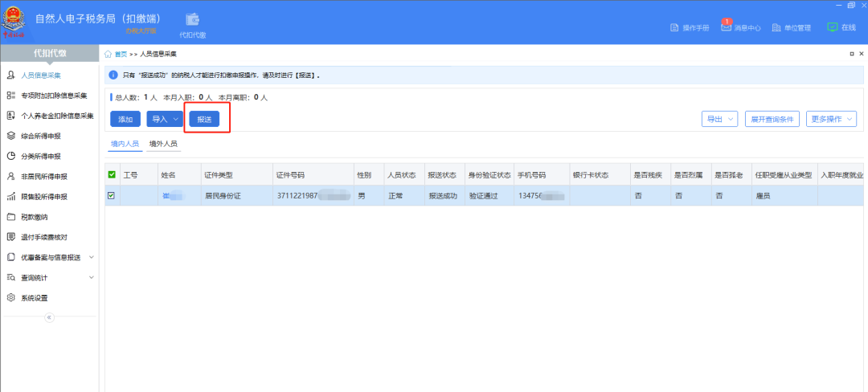Click the 优惠备案与信息报送 document icon
Image resolution: width=868 pixels, height=392 pixels.
coord(10,257)
